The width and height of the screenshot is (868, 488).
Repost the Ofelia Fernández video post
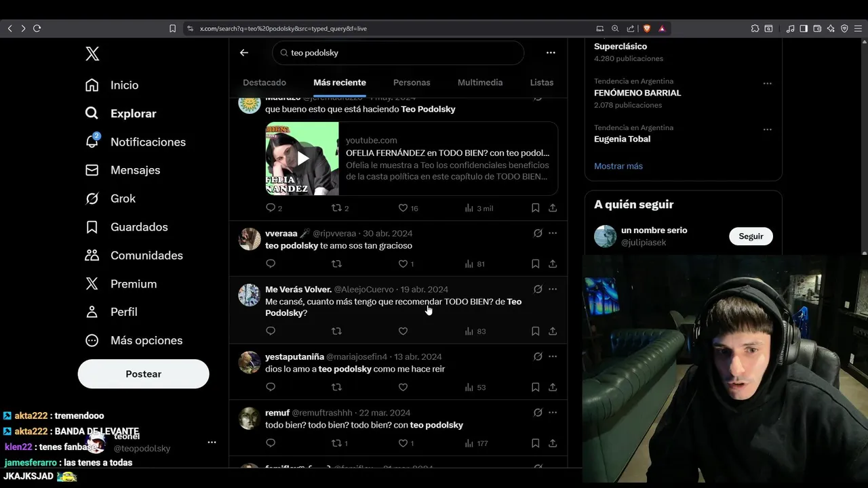pyautogui.click(x=336, y=208)
